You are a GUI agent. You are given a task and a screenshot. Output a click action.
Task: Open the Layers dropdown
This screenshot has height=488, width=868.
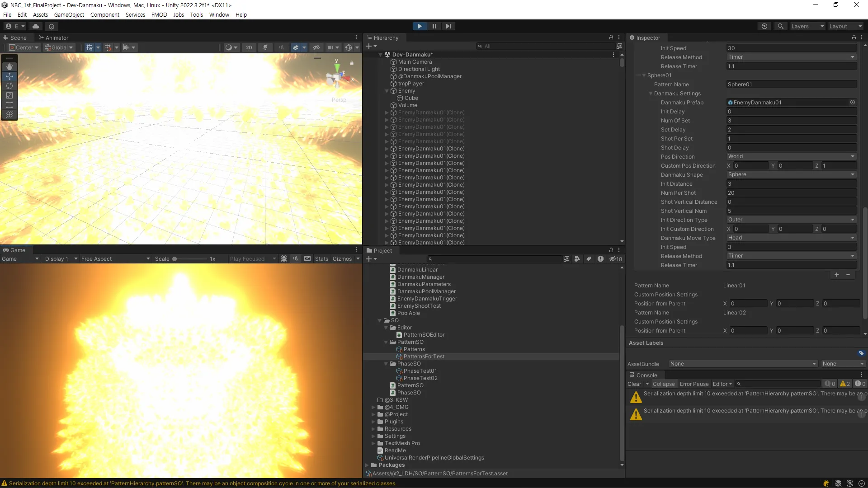click(807, 26)
